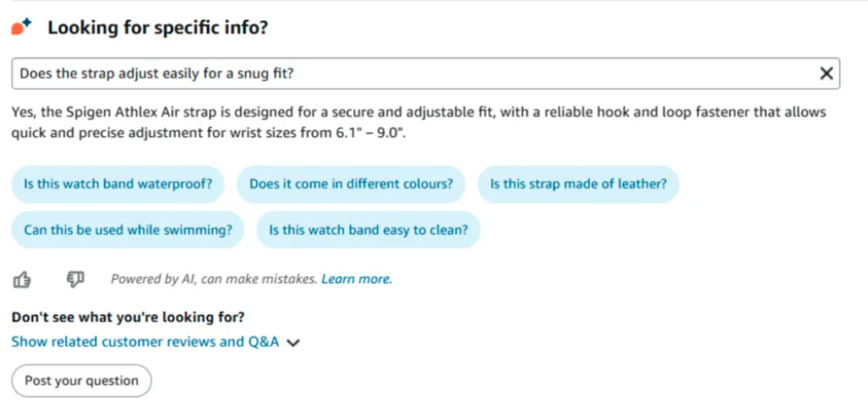868x405 pixels.
Task: Show related customer reviews and Q&A
Action: click(145, 342)
